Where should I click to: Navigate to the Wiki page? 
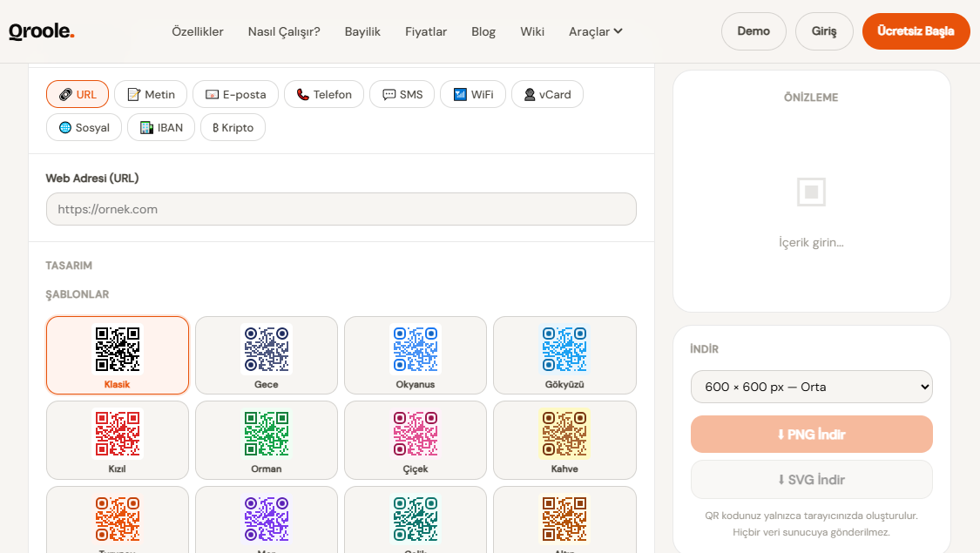point(532,31)
